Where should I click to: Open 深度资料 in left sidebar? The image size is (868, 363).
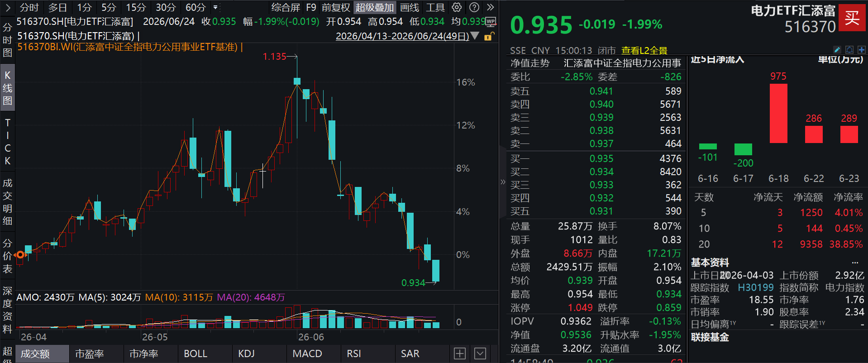tap(7, 310)
